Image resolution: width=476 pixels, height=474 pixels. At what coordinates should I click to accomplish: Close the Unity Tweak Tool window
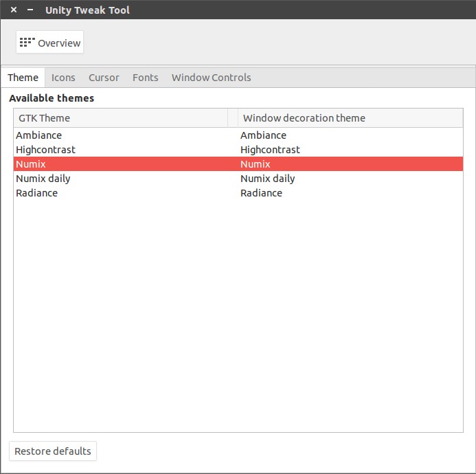[14, 10]
